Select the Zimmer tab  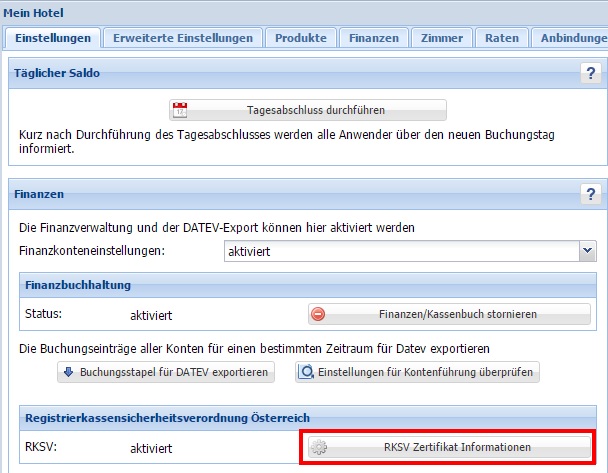point(441,38)
